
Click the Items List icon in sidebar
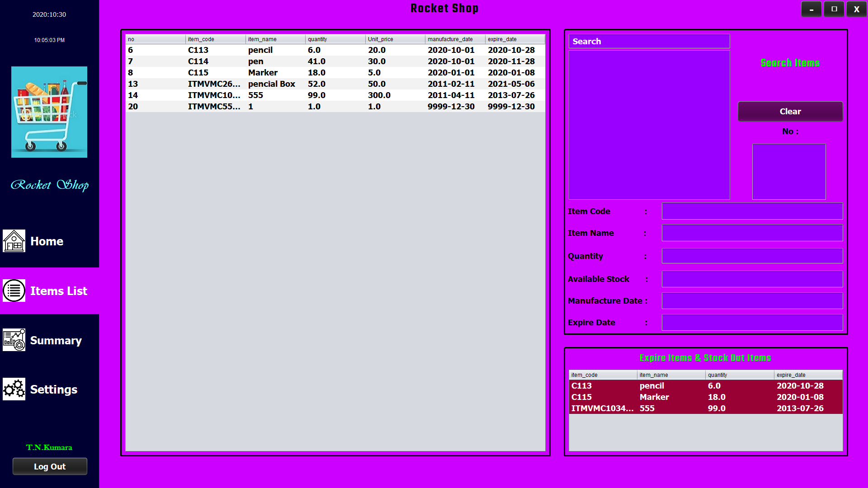point(14,291)
